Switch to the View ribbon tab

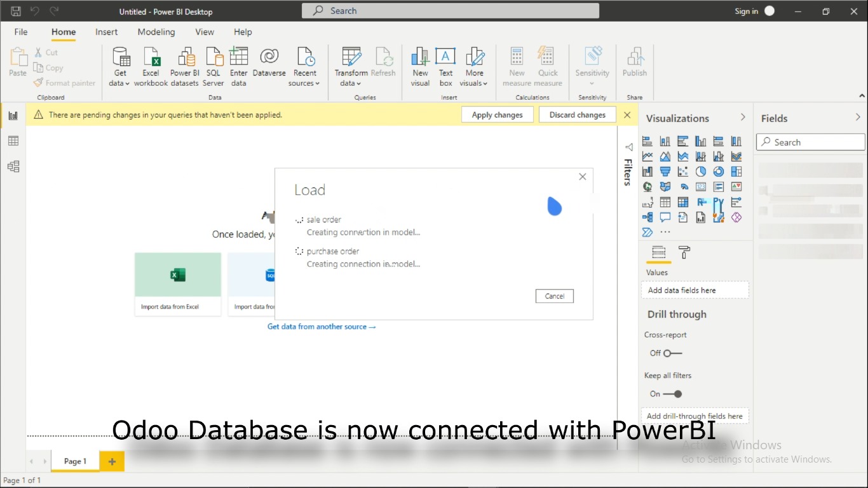coord(205,32)
